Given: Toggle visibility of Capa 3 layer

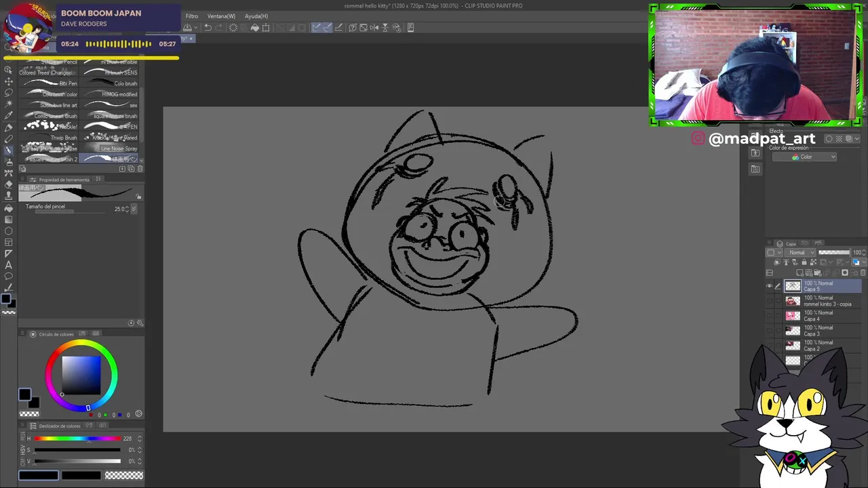Looking at the screenshot, I should tap(770, 331).
